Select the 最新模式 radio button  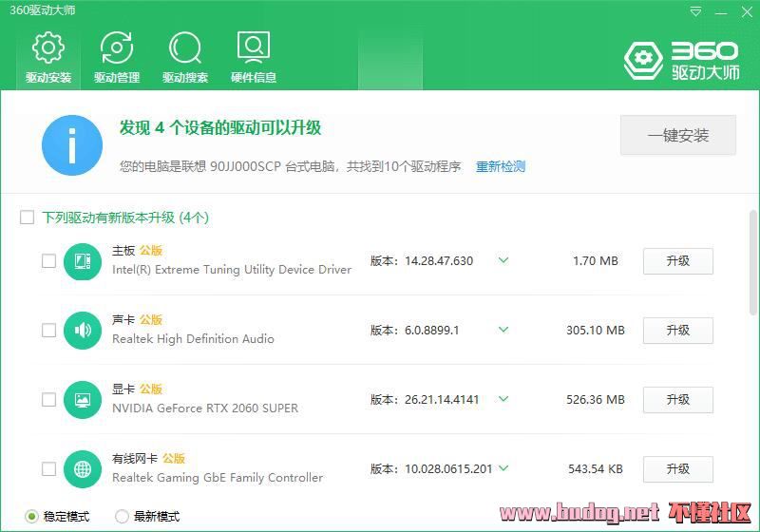pyautogui.click(x=122, y=517)
